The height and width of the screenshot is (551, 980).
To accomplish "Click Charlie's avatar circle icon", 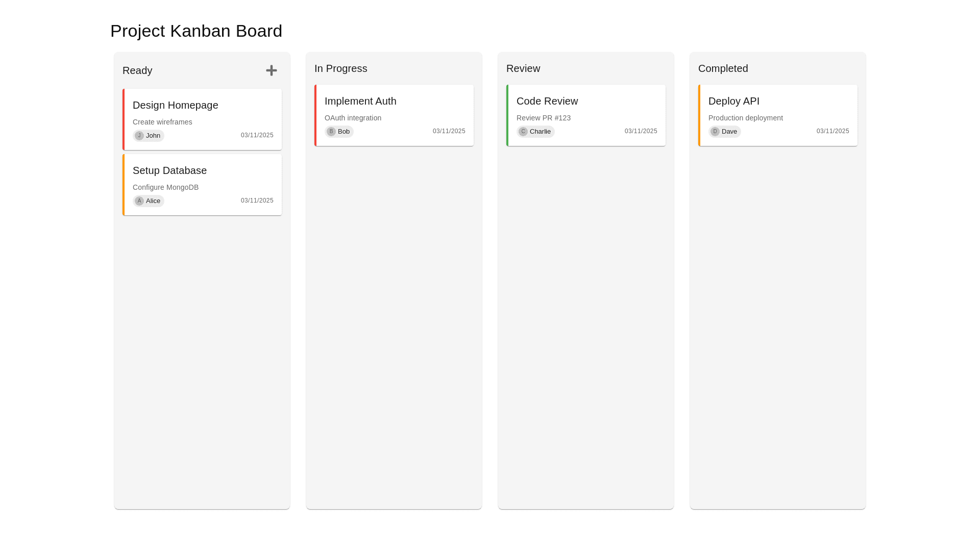I will (x=523, y=132).
